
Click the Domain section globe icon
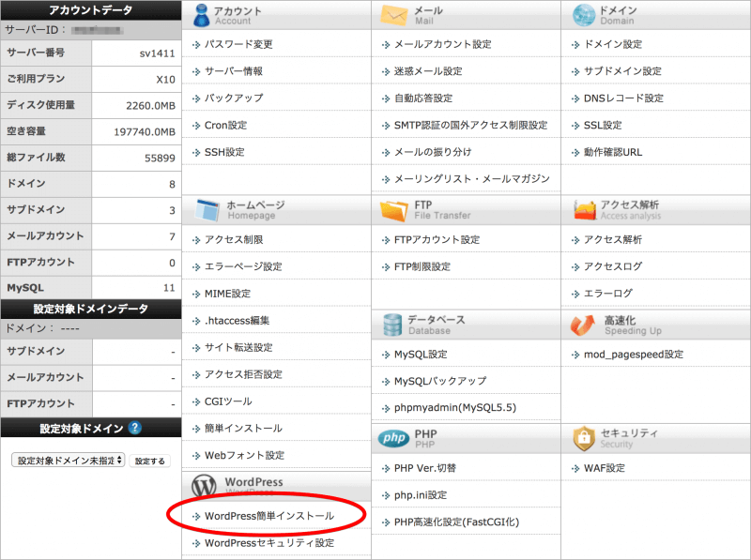(x=584, y=15)
